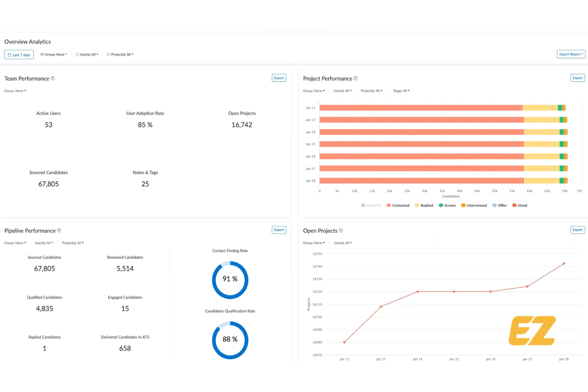Open the Export Report menu
This screenshot has height=392, width=588.
571,54
